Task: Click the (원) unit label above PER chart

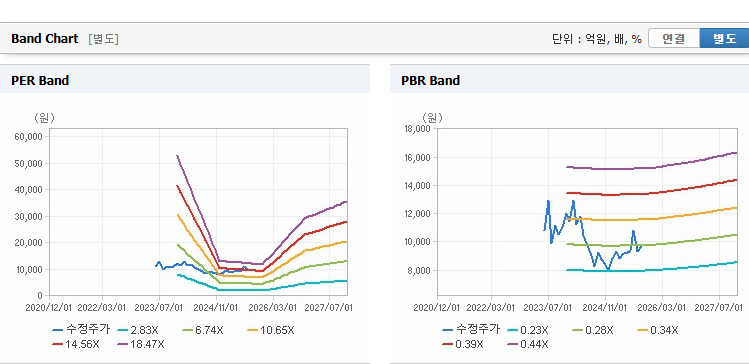Action: point(43,118)
